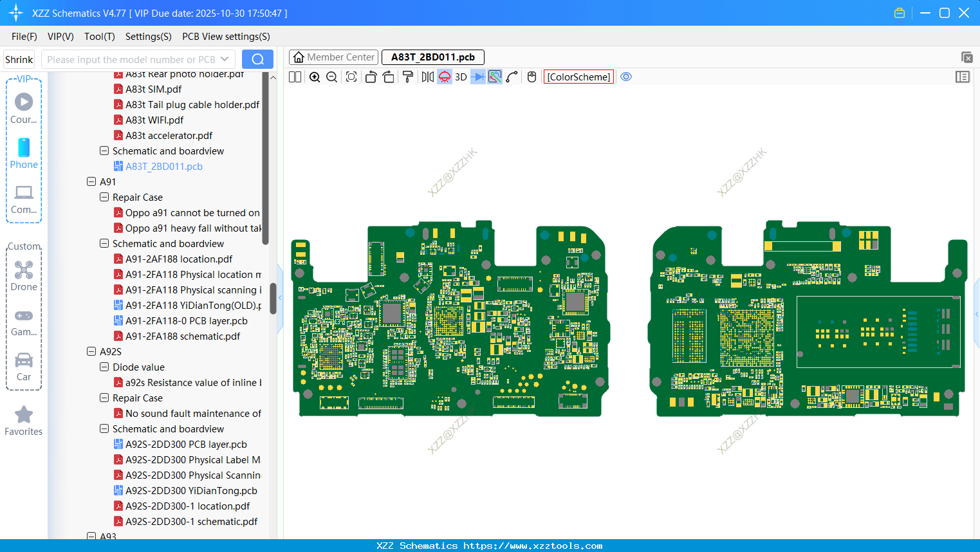Open A91-2FA188 schematic.pdf file
This screenshot has height=552, width=980.
point(183,336)
